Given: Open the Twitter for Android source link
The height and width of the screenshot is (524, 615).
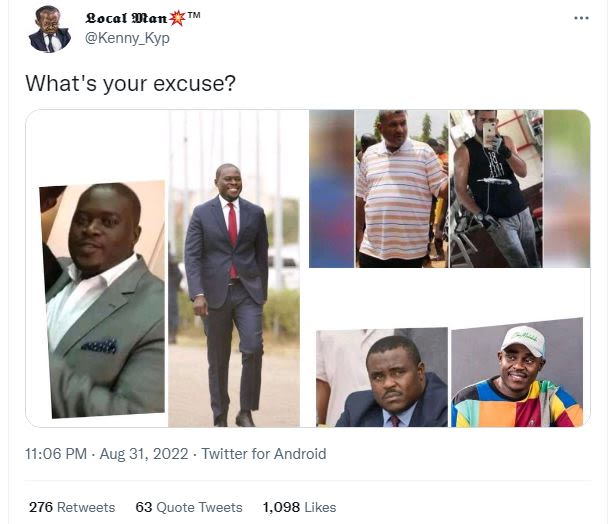Looking at the screenshot, I should (264, 454).
